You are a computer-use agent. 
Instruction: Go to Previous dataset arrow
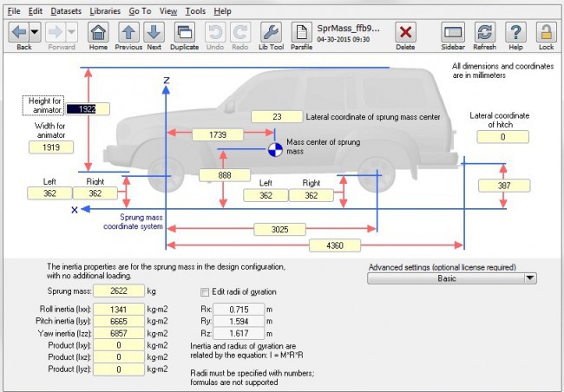(128, 32)
